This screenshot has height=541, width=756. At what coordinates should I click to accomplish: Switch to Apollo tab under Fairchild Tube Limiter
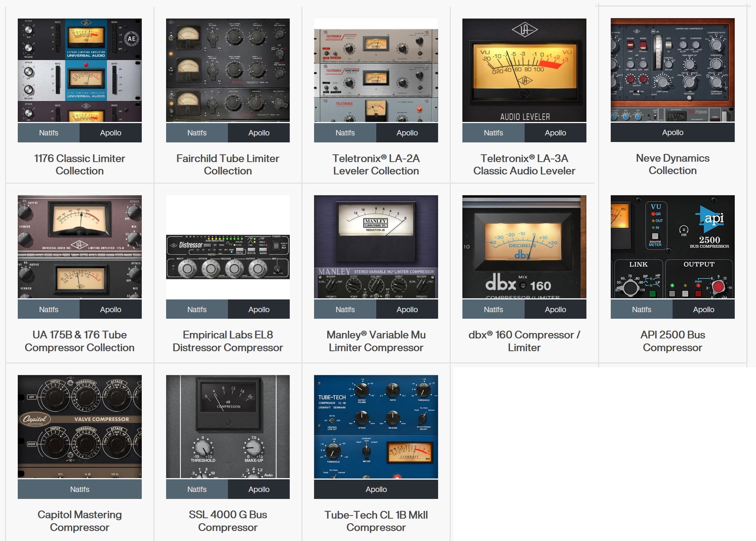click(259, 133)
